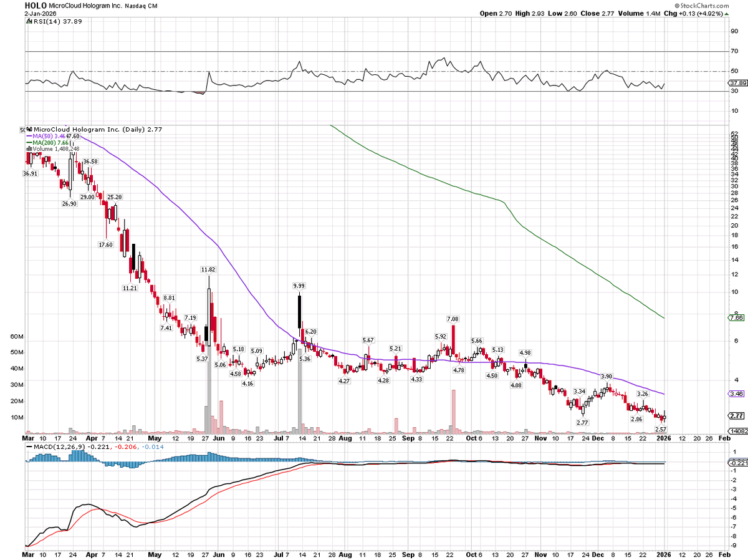Screen dimensions: 748x560
Task: Click the 11.82 spike price label
Action: pos(208,269)
